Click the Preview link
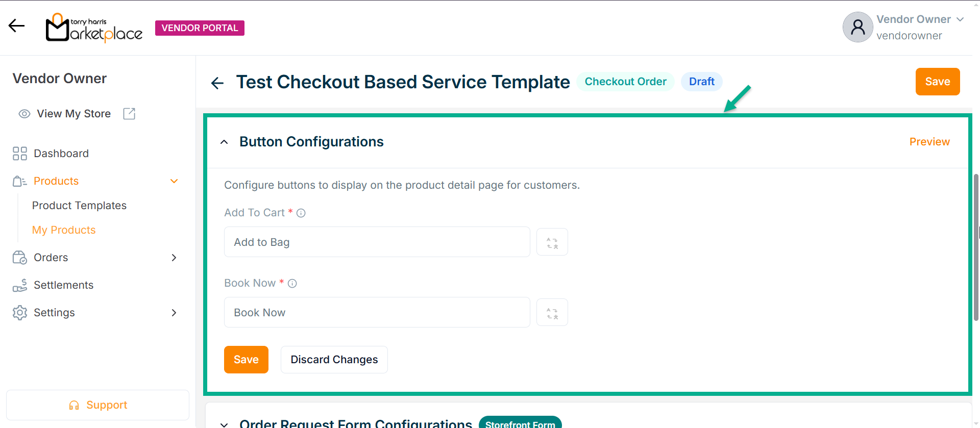The width and height of the screenshot is (980, 428). pyautogui.click(x=929, y=142)
